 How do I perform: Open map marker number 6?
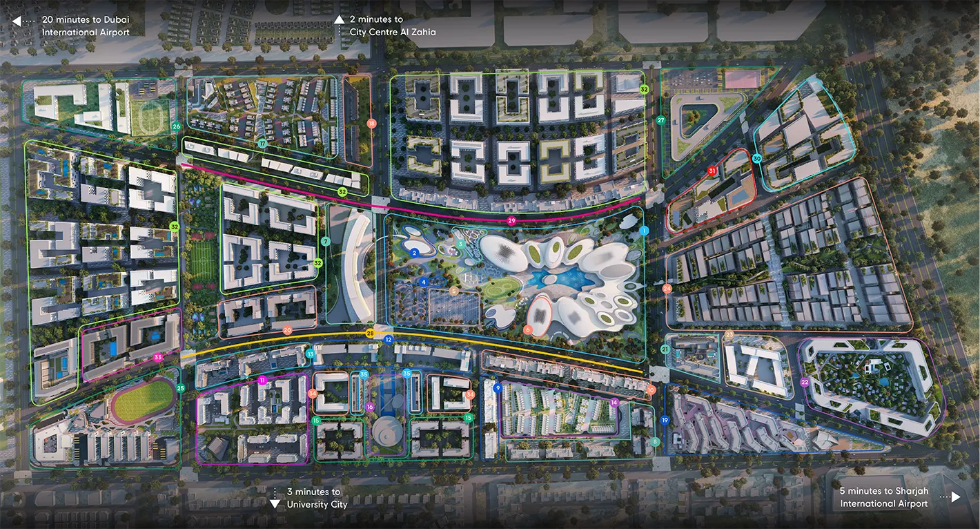pos(528,330)
